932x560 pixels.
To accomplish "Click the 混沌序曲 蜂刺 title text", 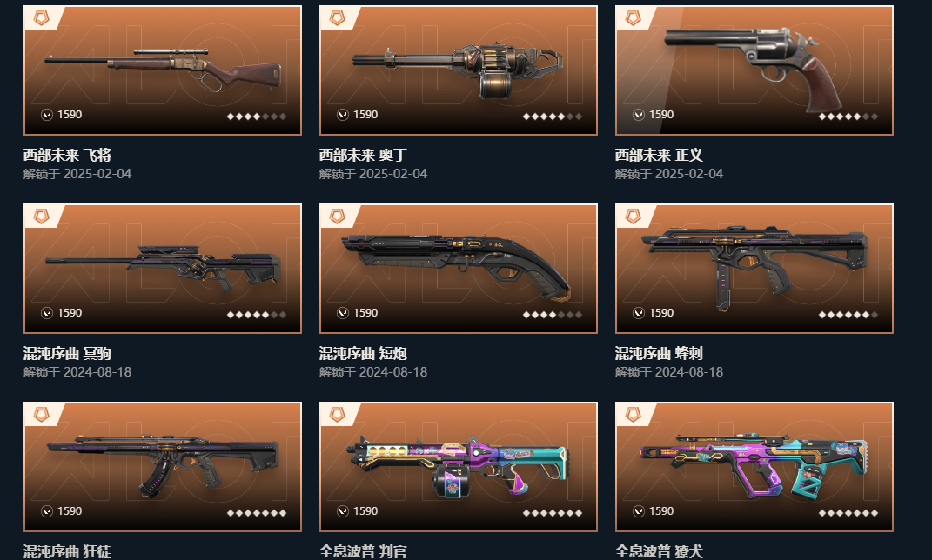I will pos(659,353).
